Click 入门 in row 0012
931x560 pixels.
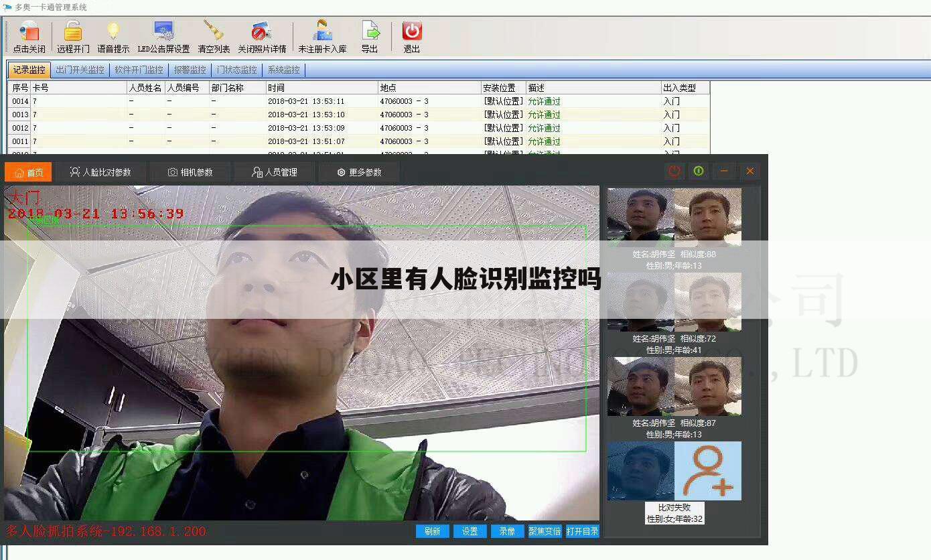tap(671, 128)
